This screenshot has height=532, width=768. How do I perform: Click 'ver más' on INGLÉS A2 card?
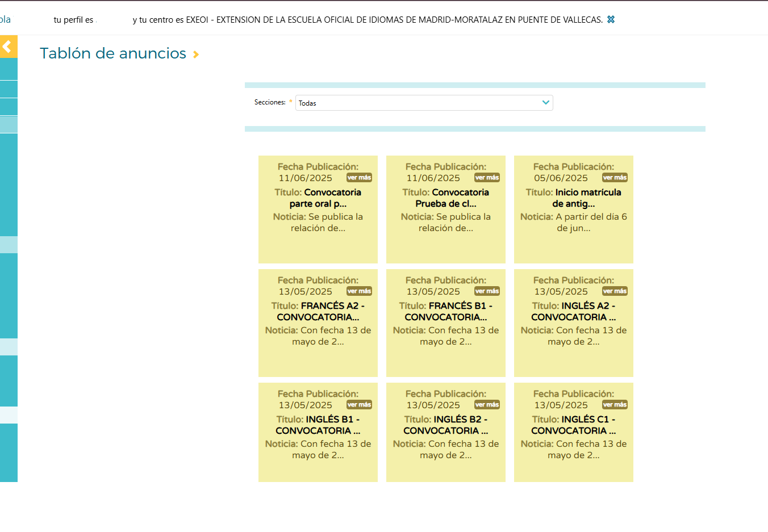[615, 291]
